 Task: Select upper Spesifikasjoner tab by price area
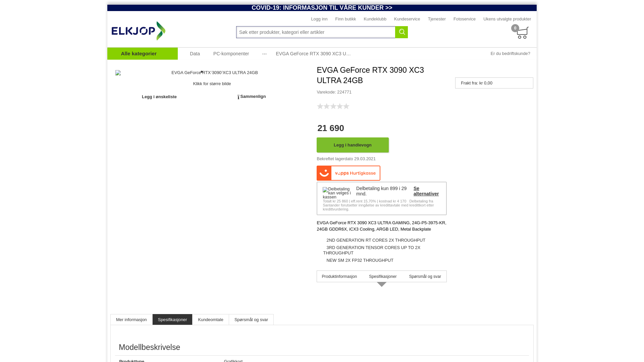pyautogui.click(x=383, y=277)
